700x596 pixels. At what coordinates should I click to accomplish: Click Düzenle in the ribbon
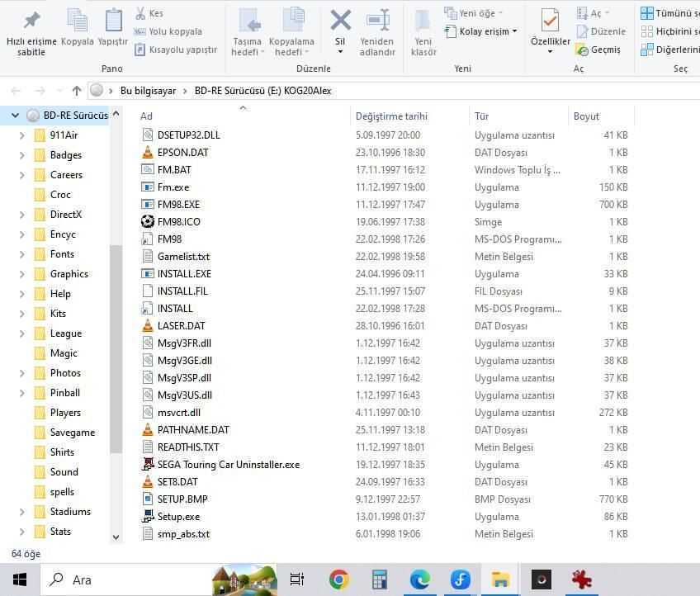tap(601, 31)
